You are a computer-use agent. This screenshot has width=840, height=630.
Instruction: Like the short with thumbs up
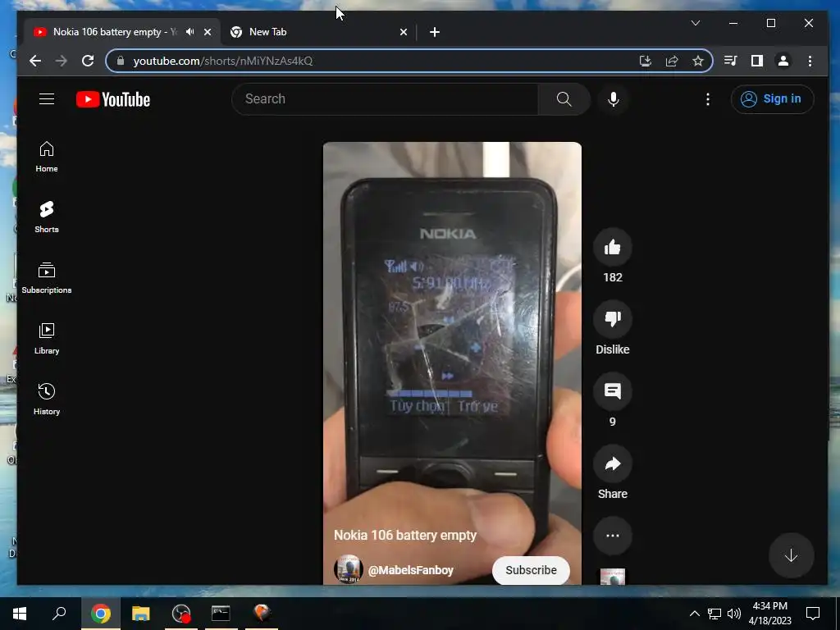click(612, 247)
